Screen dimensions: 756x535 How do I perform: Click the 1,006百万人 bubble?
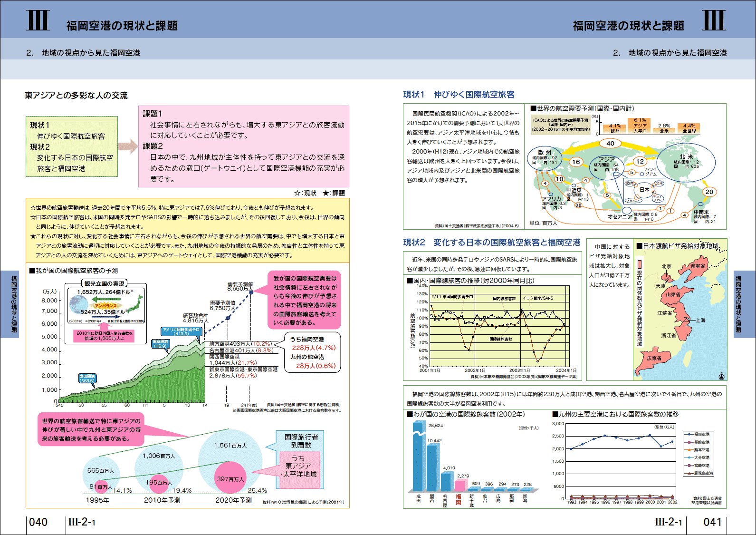(x=159, y=469)
